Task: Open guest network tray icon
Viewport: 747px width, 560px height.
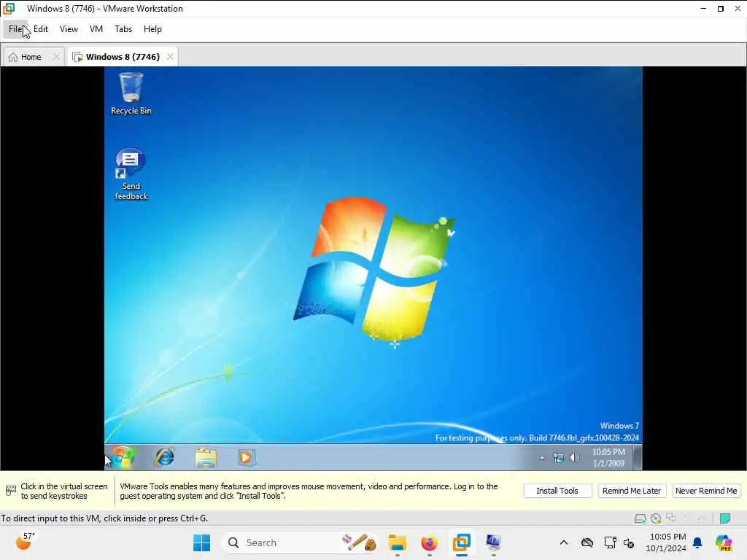Action: [558, 458]
